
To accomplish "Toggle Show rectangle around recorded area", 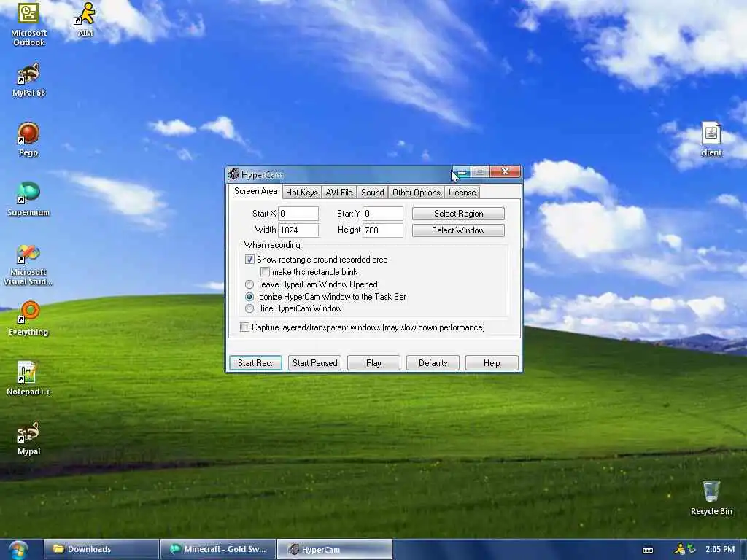I will pos(249,260).
